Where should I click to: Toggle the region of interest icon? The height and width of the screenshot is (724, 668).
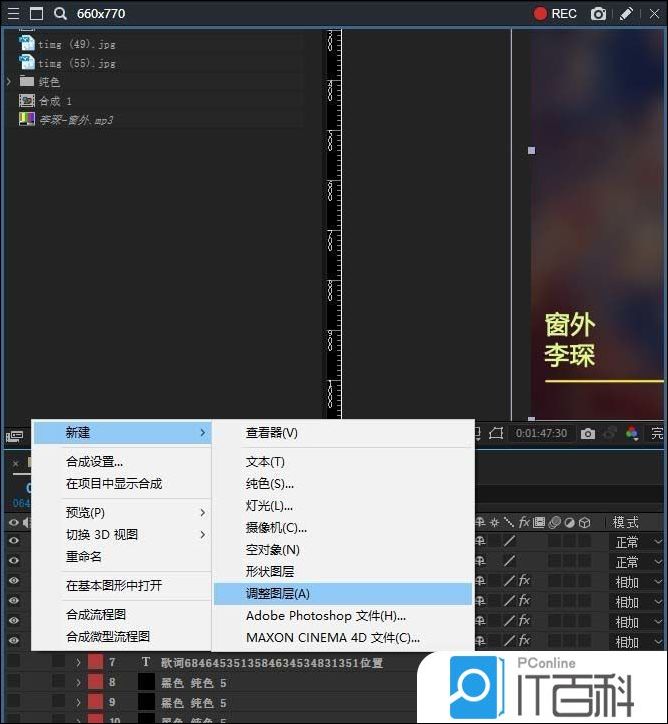pyautogui.click(x=496, y=433)
